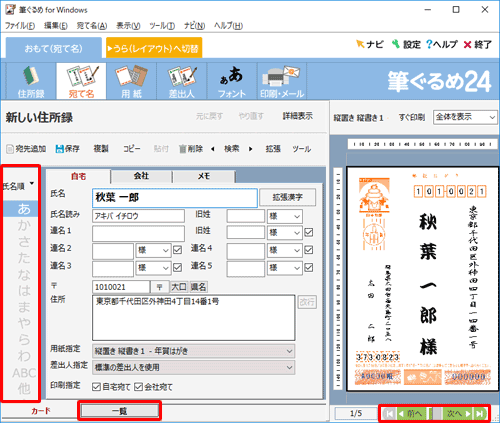This screenshot has height=423, width=500.
Task: Click 詳細表示 detailed view
Action: (x=298, y=116)
